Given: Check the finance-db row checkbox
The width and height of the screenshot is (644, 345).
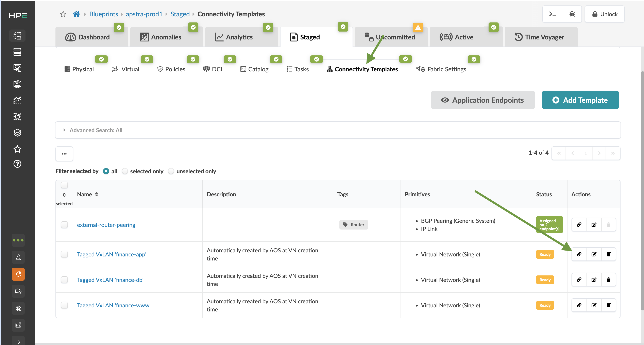Looking at the screenshot, I should (x=64, y=280).
